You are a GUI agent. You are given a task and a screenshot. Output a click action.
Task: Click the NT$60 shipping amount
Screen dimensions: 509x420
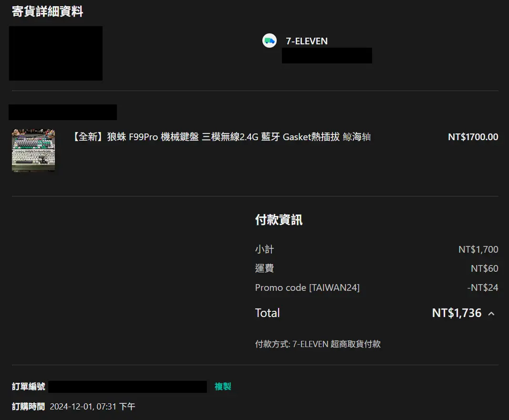tap(484, 269)
